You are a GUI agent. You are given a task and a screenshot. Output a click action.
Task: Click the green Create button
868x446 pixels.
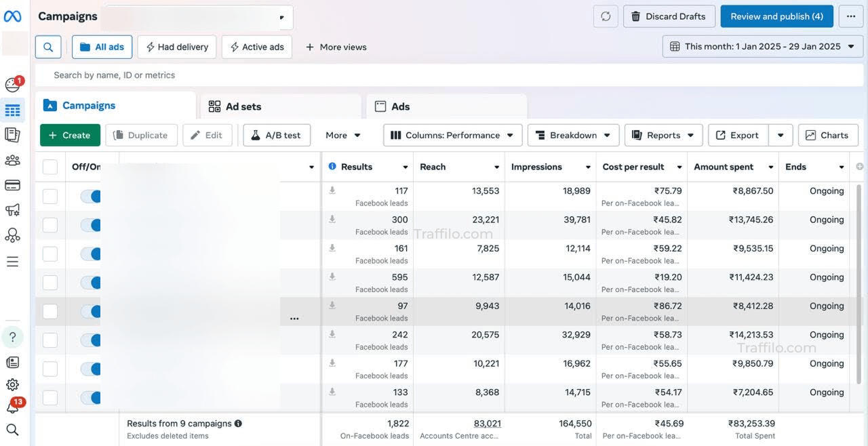70,135
